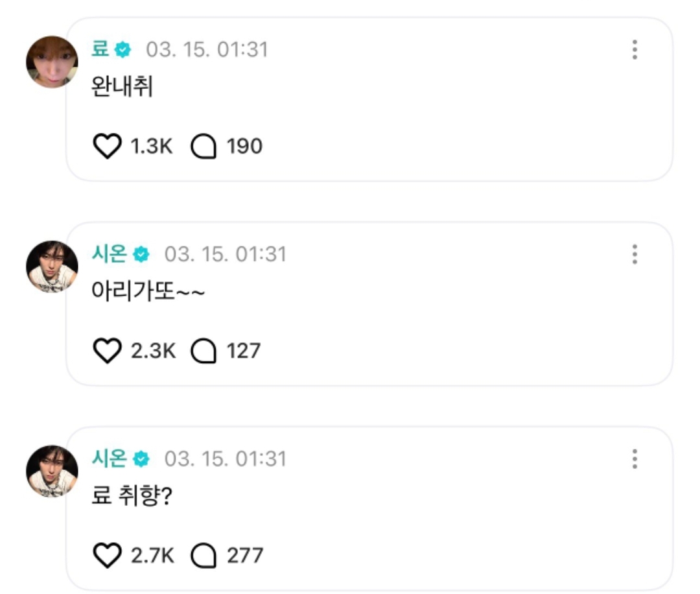Open comments via bubble icon on "완내취" post

203,147
